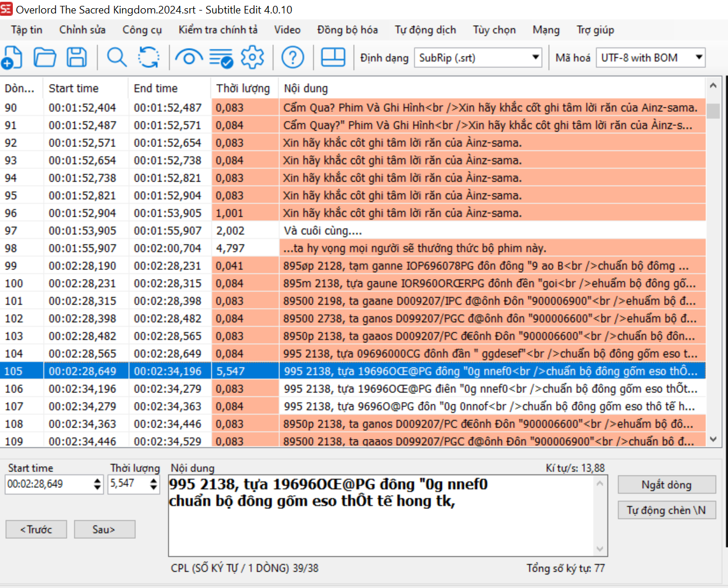Screen dimensions: 728x588
Task: Click the Thời lượng column header
Action: click(244, 88)
